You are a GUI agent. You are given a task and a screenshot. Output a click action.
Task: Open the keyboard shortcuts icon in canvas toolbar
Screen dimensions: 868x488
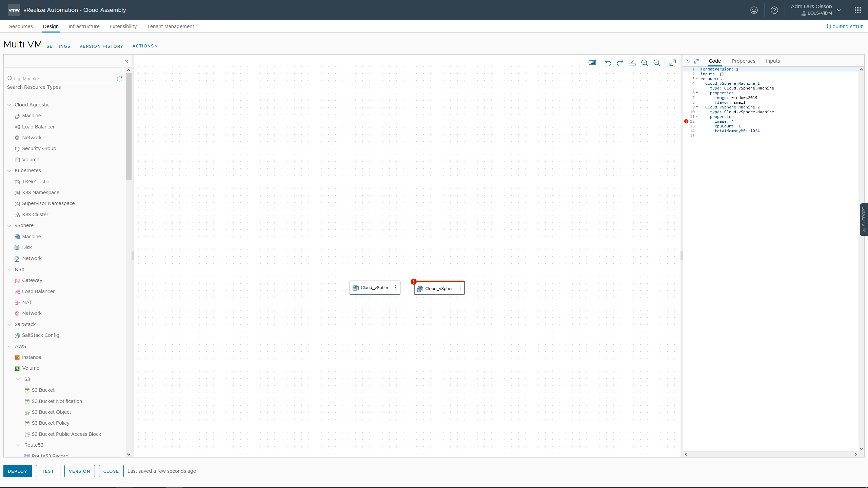click(x=592, y=62)
